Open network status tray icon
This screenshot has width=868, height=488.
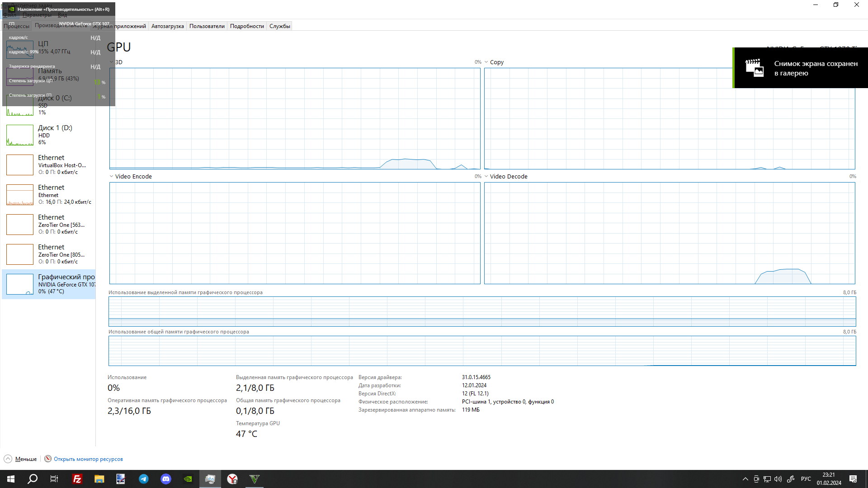click(767, 479)
